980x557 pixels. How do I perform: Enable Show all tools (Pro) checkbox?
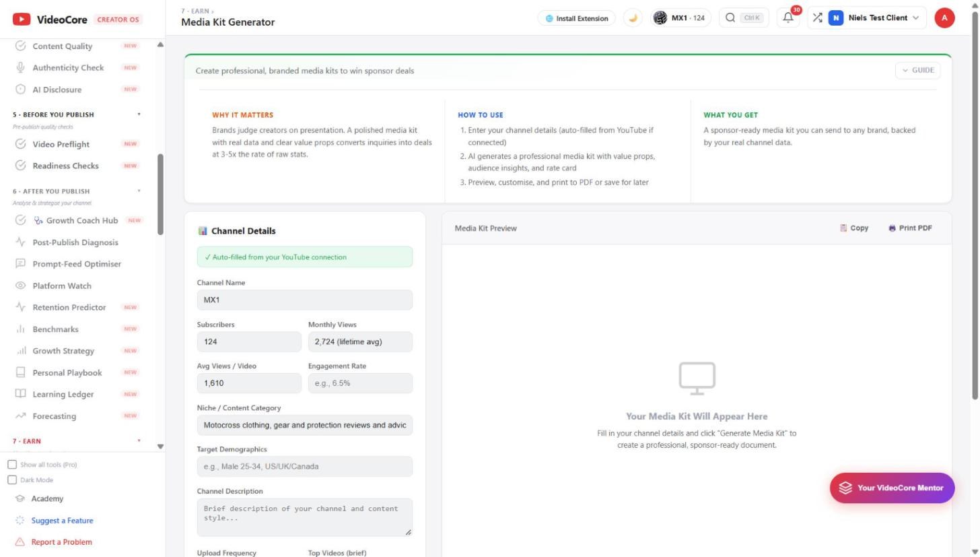coord(12,465)
